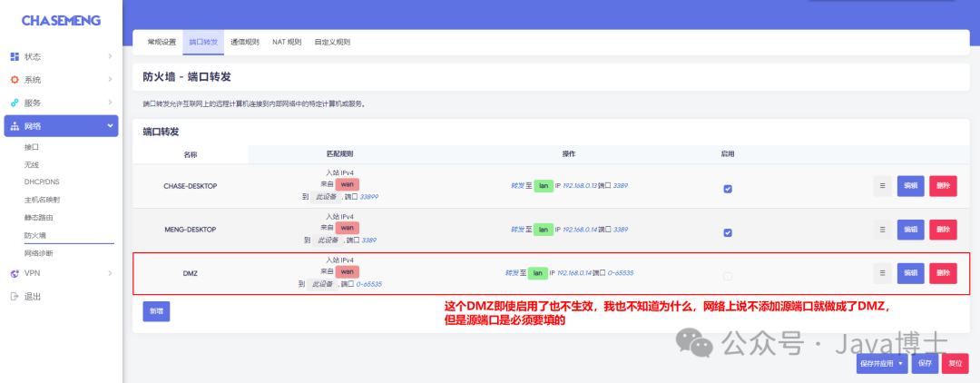The height and width of the screenshot is (383, 980).
Task: Click the Services icon in sidebar
Action: [x=15, y=103]
